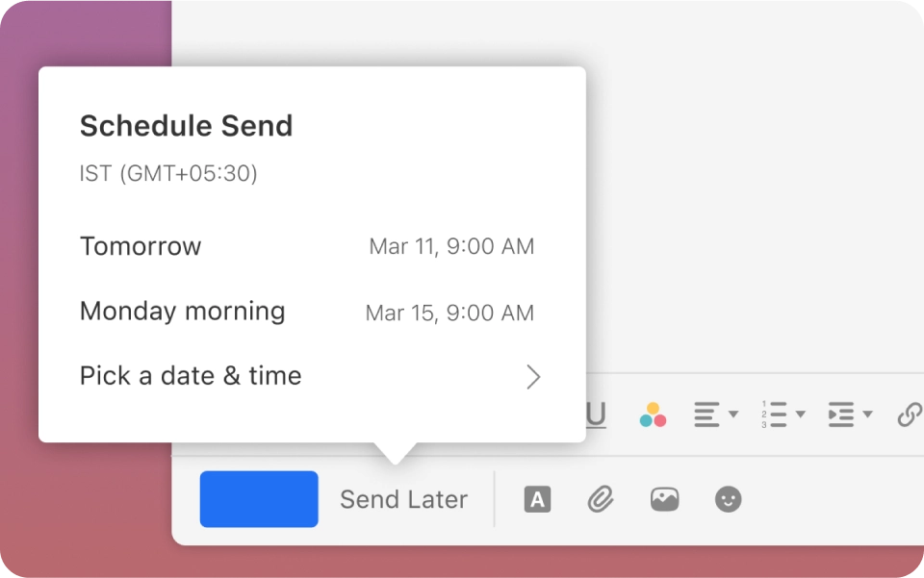Click the text alignment icon
Viewport: 924px width, 578px height.
click(x=706, y=415)
